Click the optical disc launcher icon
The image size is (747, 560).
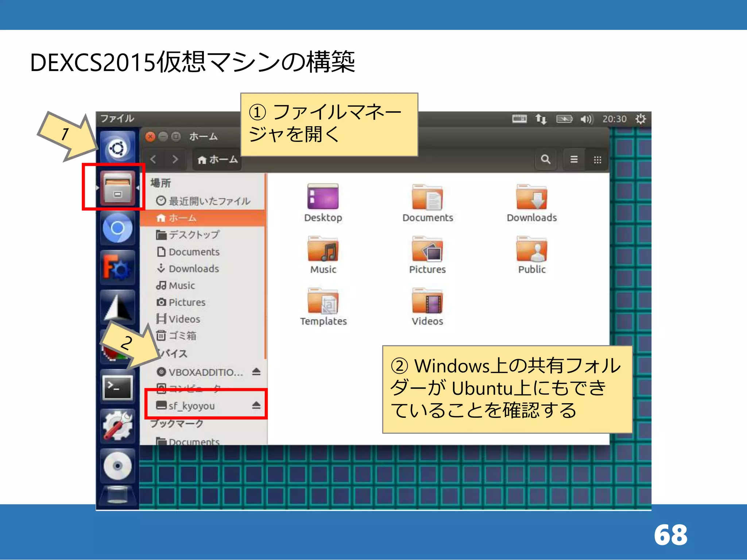coord(117,466)
